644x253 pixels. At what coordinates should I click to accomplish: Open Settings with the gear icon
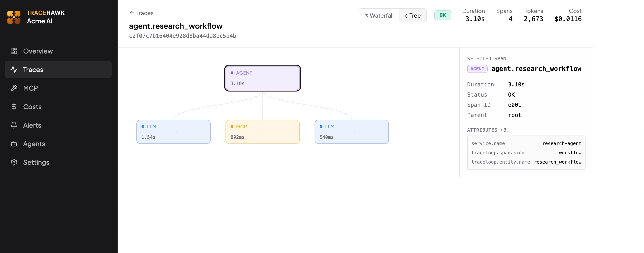pyautogui.click(x=14, y=162)
